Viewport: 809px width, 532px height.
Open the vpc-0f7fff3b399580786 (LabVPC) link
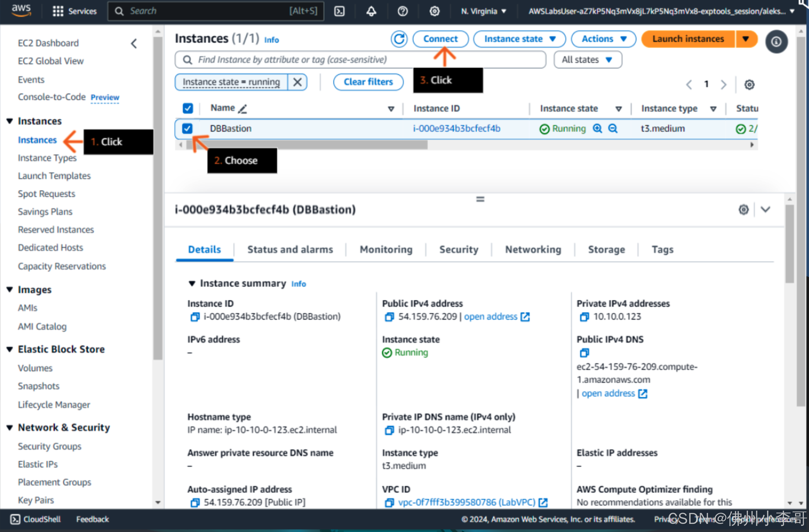466,502
